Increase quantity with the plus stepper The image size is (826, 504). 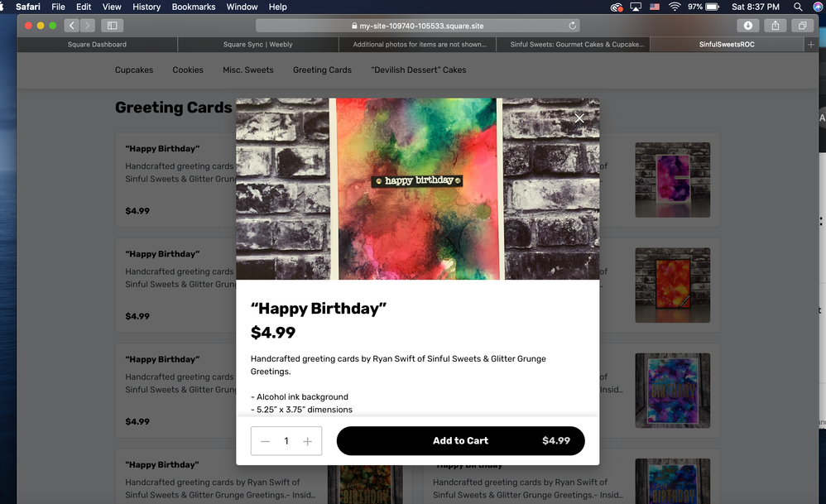pyautogui.click(x=307, y=440)
